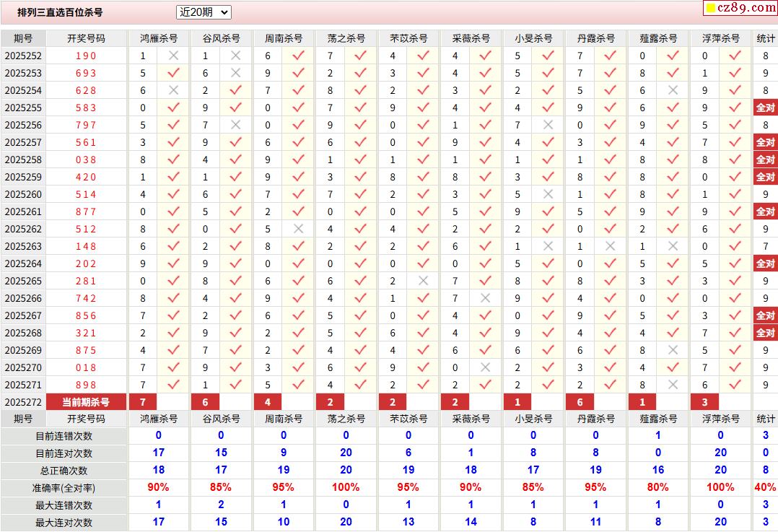Screen dimensions: 778x532
Task: Click the 最大连对次数 row label
Action: coord(64,523)
